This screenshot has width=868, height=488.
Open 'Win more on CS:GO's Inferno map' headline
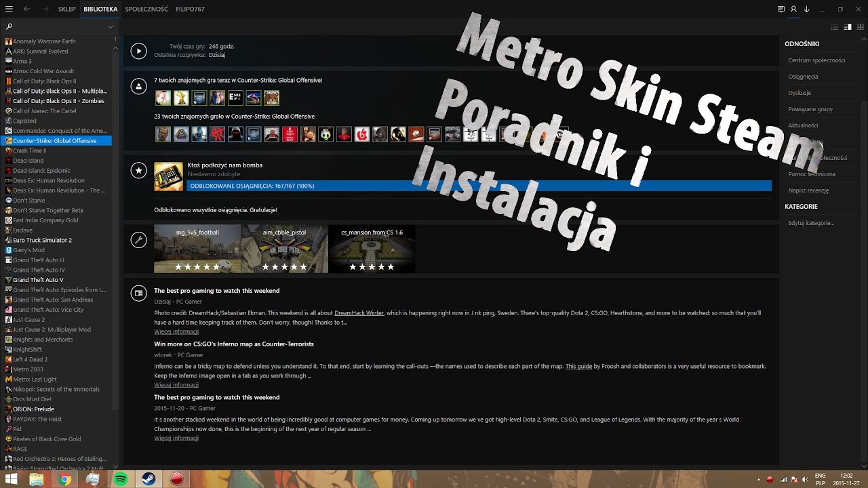(234, 344)
